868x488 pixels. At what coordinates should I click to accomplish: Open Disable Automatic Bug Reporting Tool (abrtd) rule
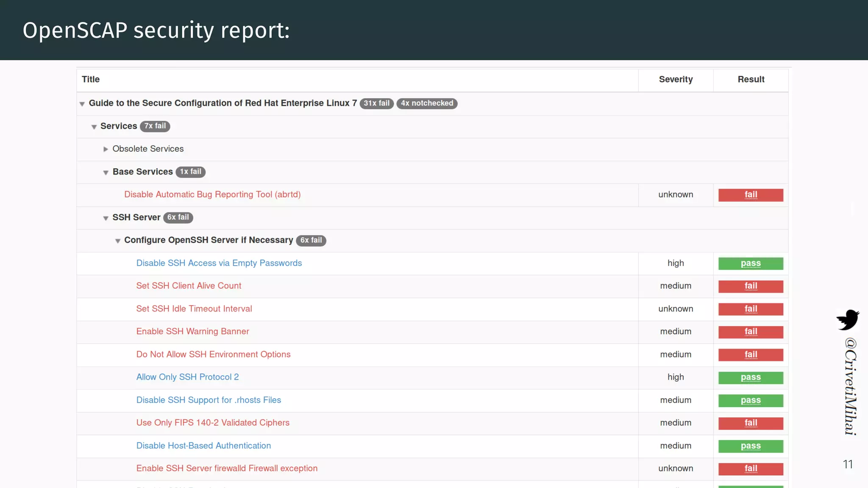coord(212,194)
